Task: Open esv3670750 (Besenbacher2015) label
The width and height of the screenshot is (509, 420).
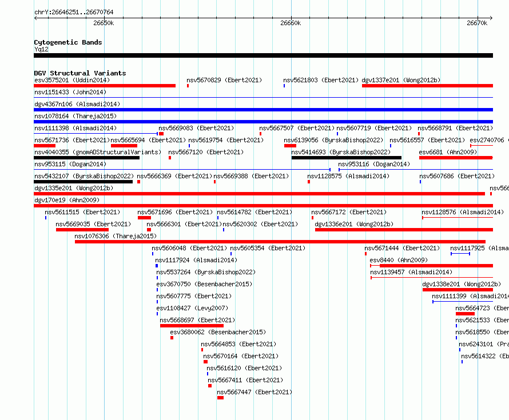Action: (x=204, y=284)
